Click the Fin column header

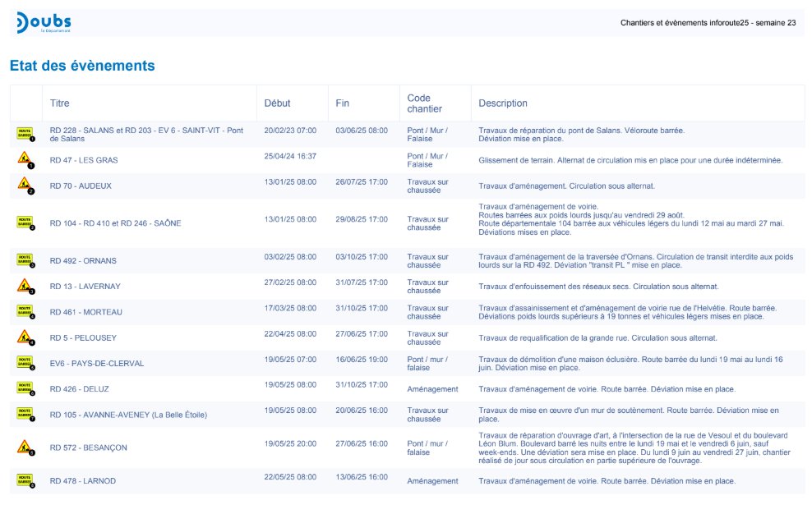pos(343,103)
